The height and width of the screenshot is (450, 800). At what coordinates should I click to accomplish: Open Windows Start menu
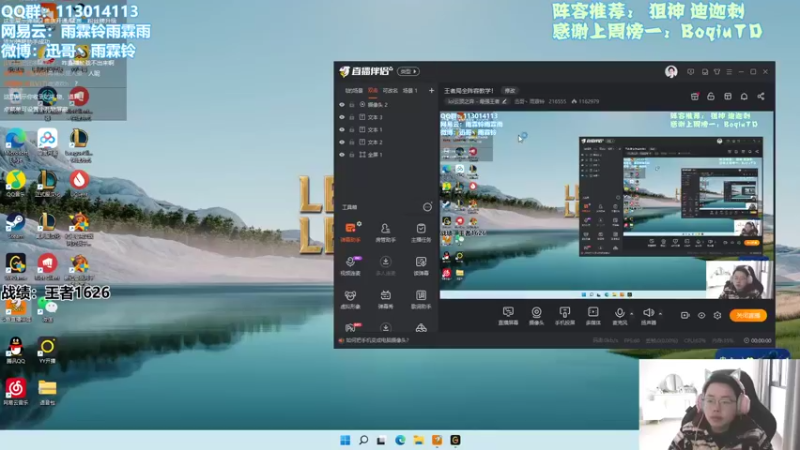(x=345, y=440)
